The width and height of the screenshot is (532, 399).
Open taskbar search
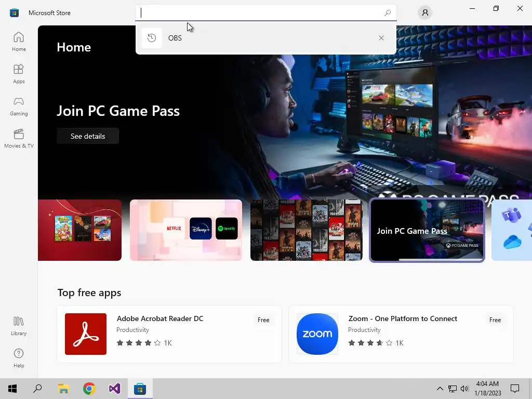coord(37,389)
